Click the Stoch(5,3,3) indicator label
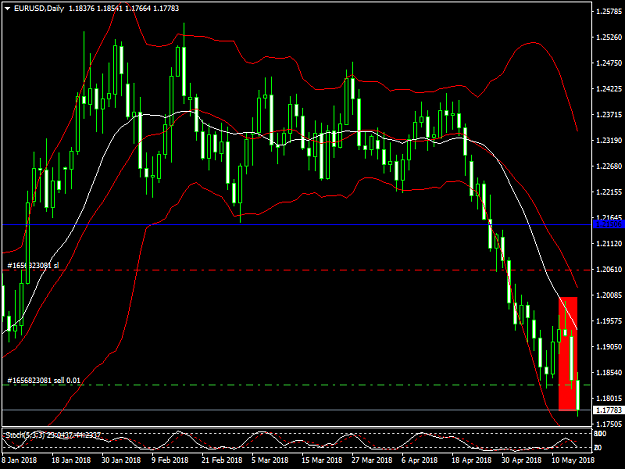625x469 pixels. [x=26, y=435]
